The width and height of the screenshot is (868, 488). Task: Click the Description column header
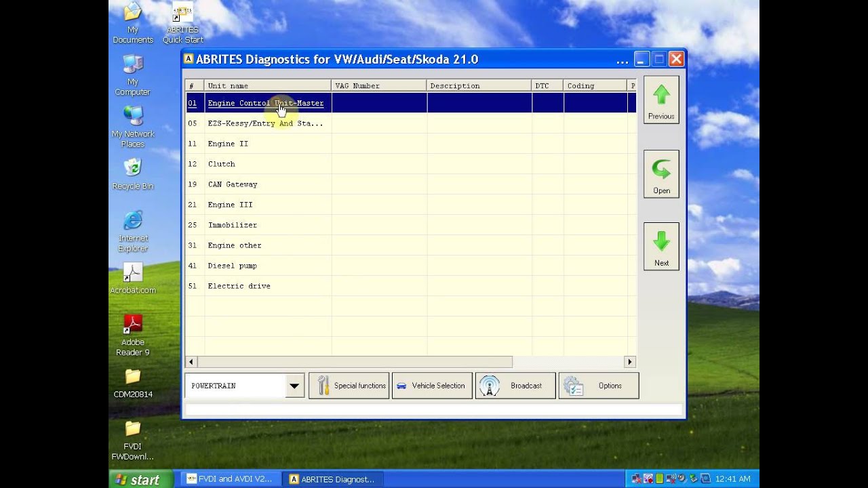[479, 85]
